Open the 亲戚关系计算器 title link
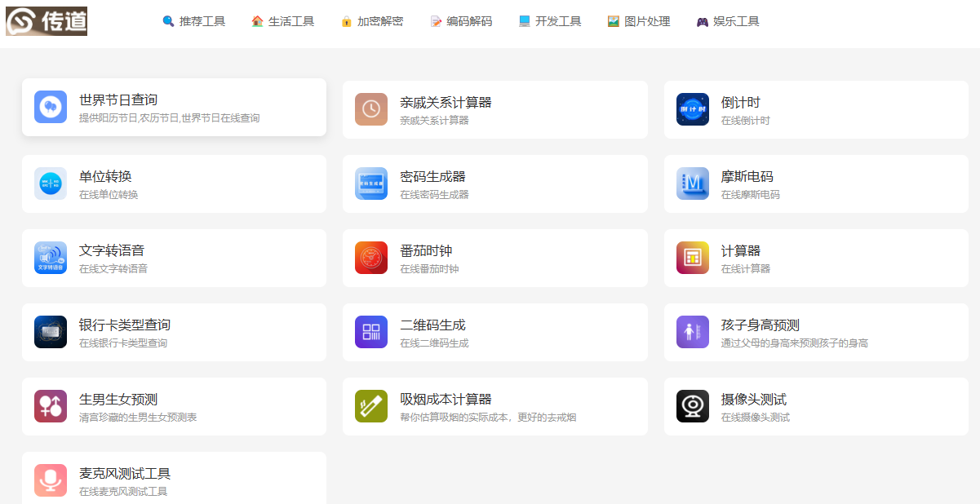The image size is (980, 504). (446, 102)
